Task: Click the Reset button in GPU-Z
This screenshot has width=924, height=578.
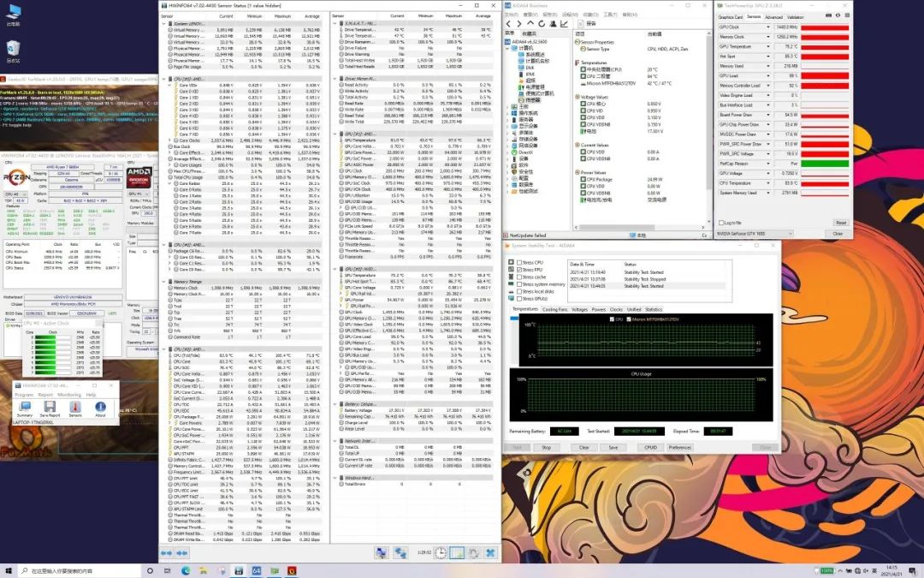Action: (840, 222)
